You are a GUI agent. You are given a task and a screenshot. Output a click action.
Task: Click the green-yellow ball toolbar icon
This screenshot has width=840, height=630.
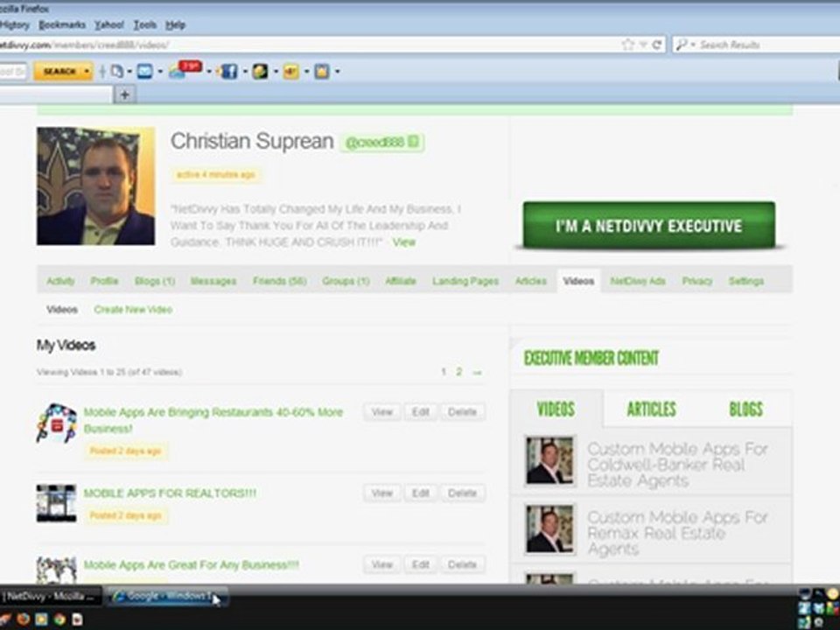[260, 71]
